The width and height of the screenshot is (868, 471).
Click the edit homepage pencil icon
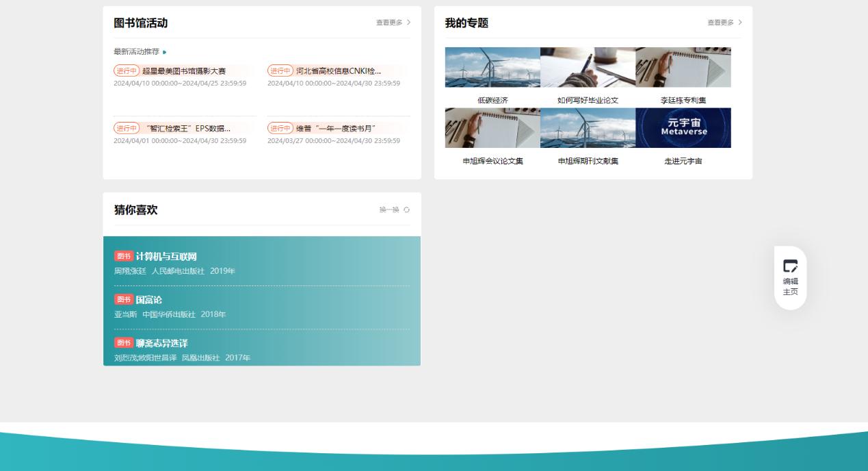pyautogui.click(x=790, y=266)
